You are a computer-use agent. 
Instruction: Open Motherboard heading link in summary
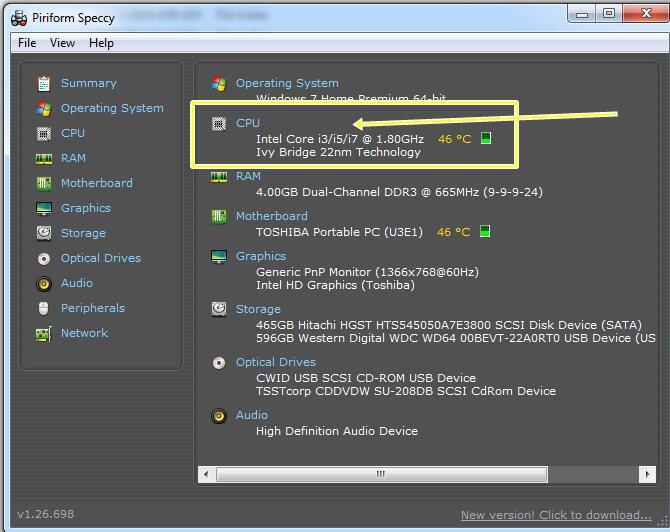(x=272, y=216)
